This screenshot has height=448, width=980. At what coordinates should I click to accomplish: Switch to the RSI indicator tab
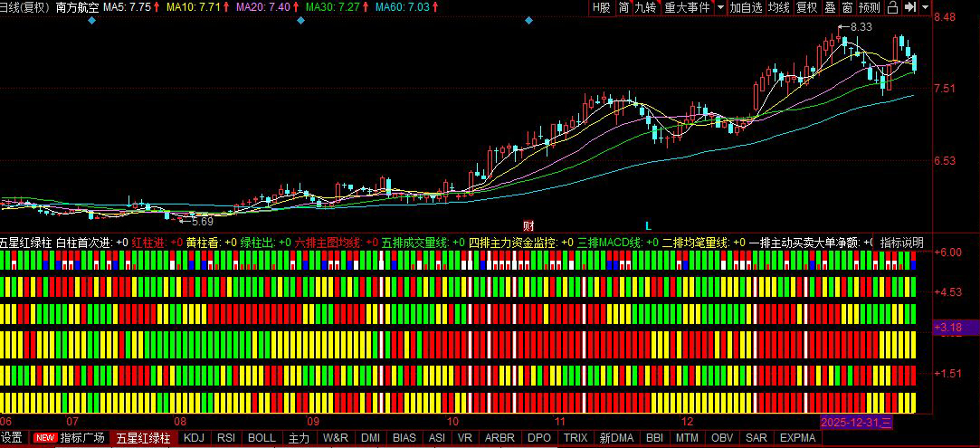(x=226, y=437)
